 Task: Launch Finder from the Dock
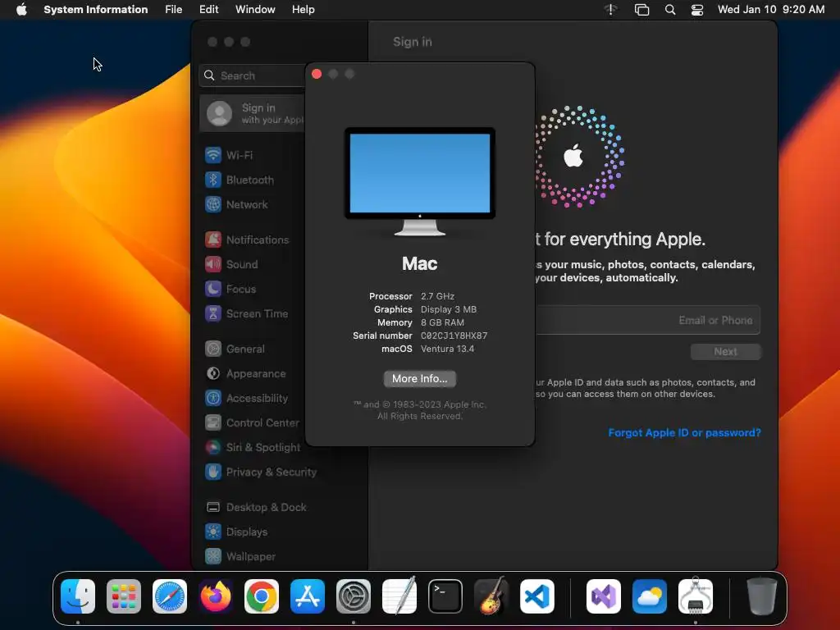coord(78,596)
